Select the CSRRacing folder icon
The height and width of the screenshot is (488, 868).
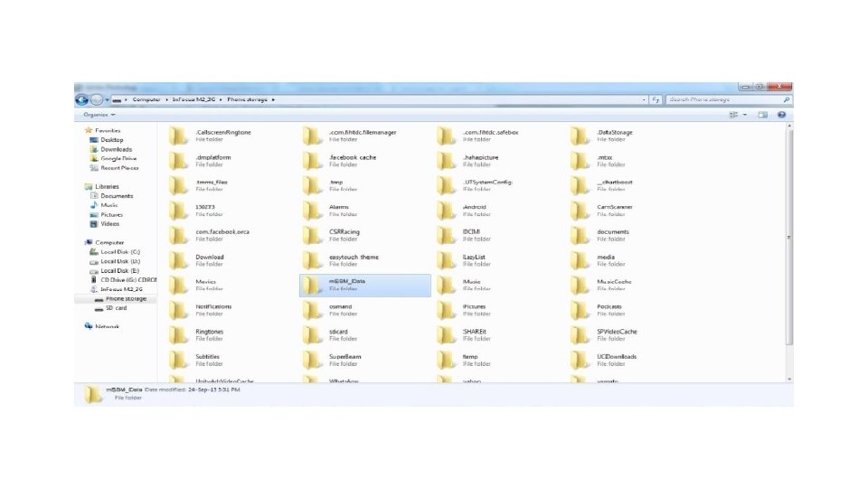click(x=312, y=235)
